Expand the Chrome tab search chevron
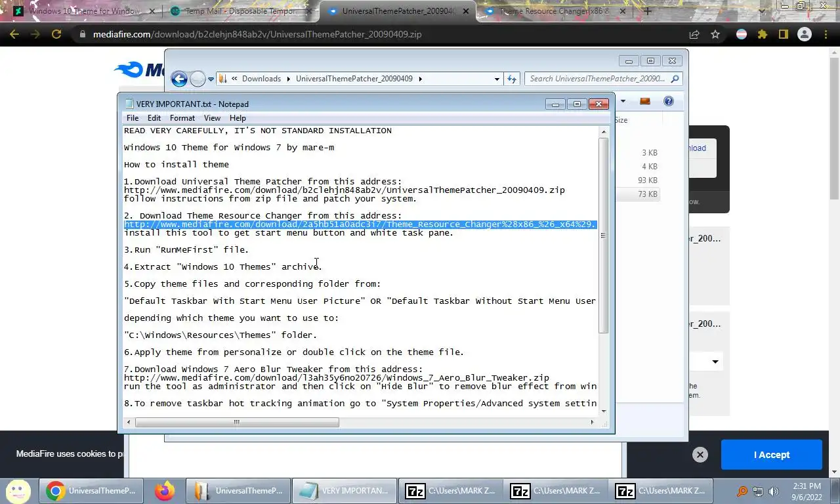The height and width of the screenshot is (504, 840). (762, 11)
